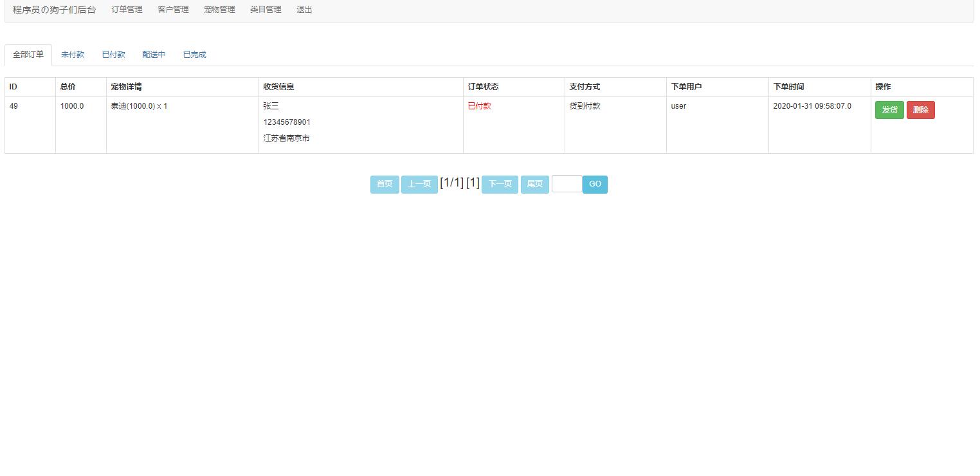Switch to the 已付款 (paid) tab
The height and width of the screenshot is (476, 980).
click(113, 55)
